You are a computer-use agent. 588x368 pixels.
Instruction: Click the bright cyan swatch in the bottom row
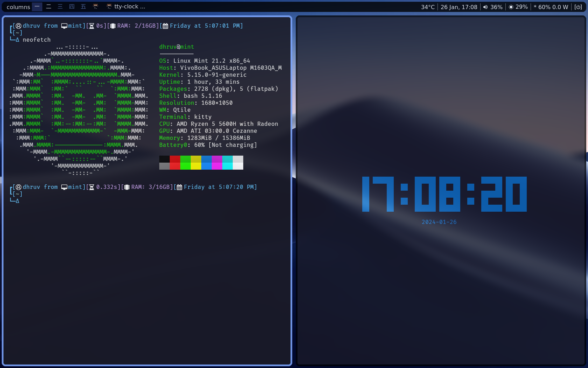227,166
